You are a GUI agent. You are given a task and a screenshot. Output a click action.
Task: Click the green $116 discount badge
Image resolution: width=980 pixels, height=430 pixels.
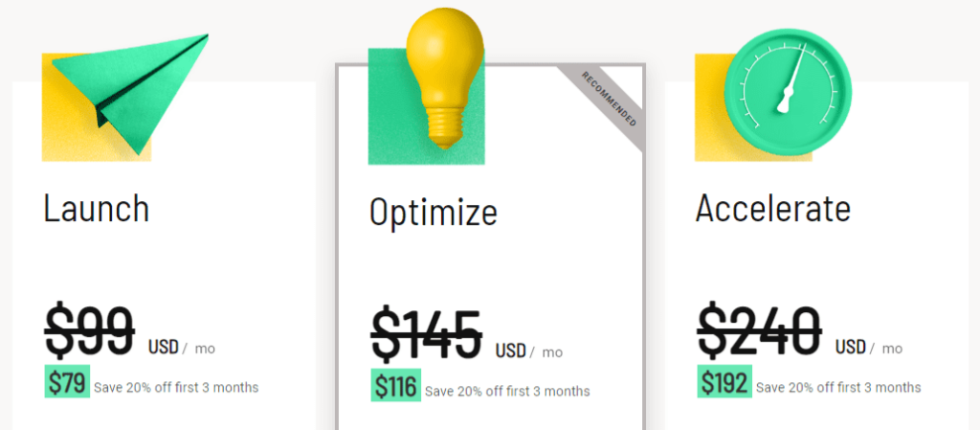tap(396, 385)
